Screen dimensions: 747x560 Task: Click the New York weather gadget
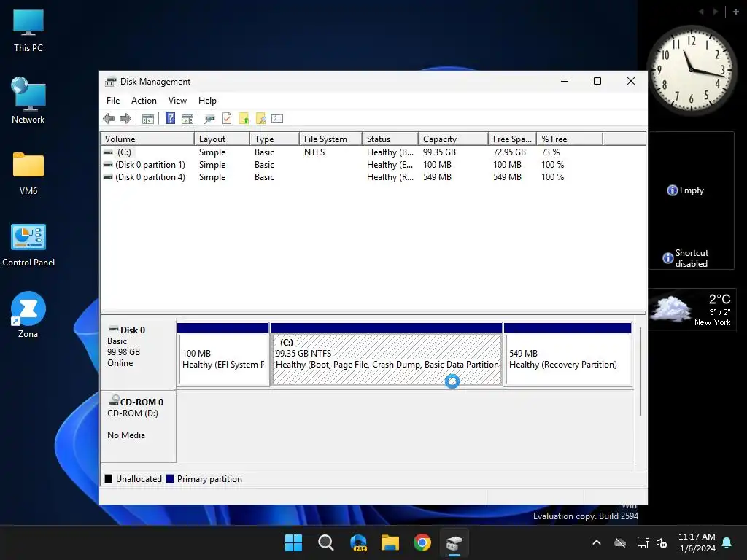pos(692,310)
